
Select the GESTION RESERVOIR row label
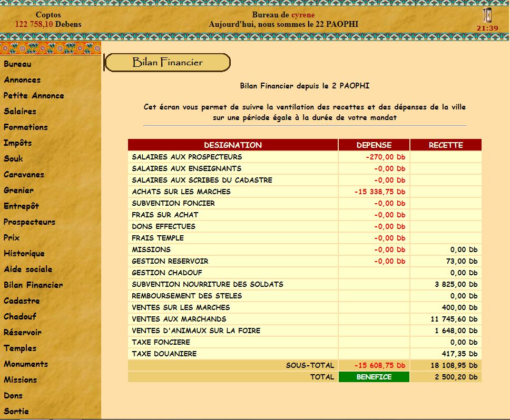[170, 261]
